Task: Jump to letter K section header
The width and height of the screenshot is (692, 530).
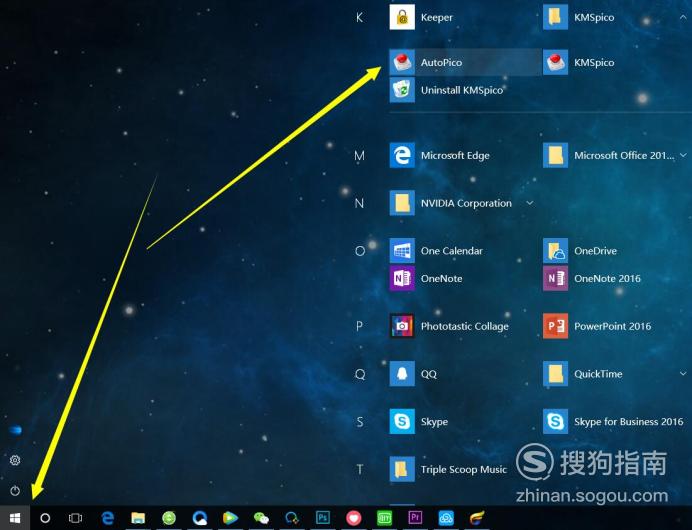Action: (360, 17)
